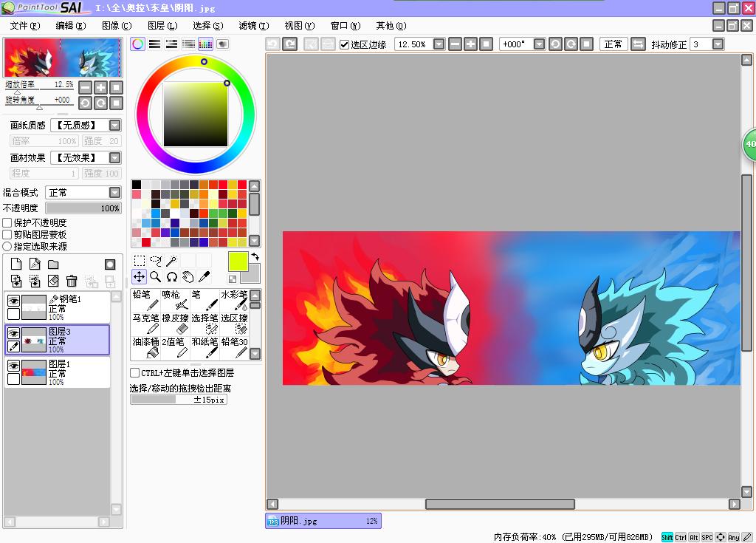The width and height of the screenshot is (756, 543).
Task: Adjust the ±15pix drag distance slider
Action: tap(179, 400)
